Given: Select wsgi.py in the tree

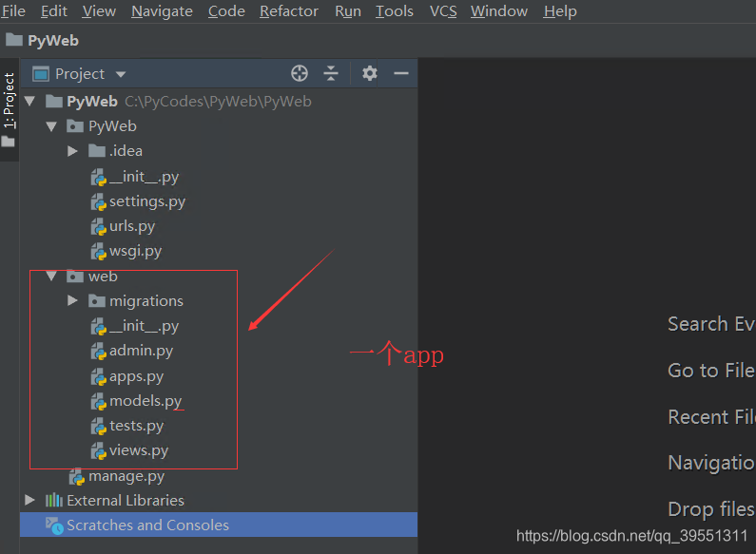Looking at the screenshot, I should (135, 252).
